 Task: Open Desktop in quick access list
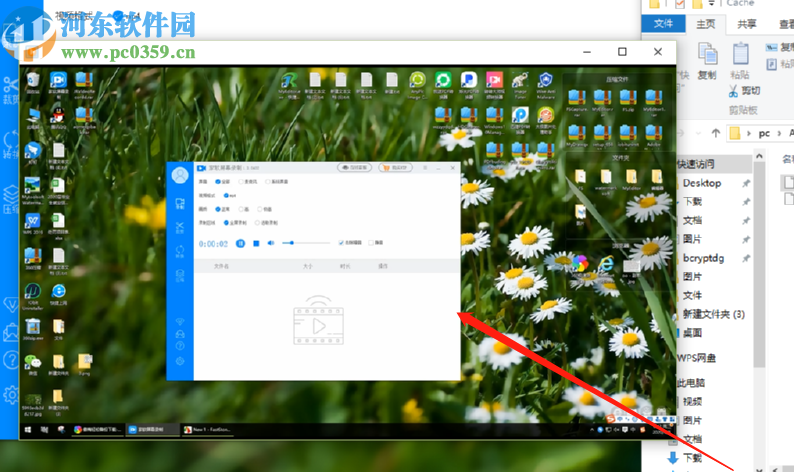(x=701, y=184)
